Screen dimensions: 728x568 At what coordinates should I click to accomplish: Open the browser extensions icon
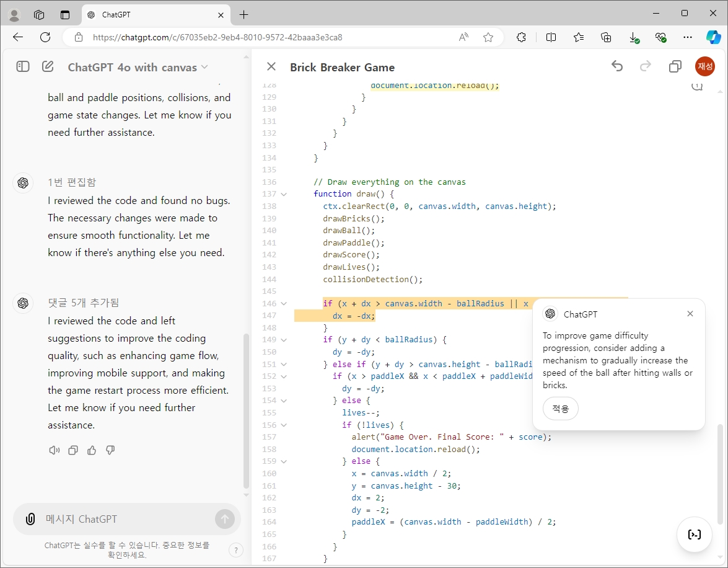tap(522, 37)
